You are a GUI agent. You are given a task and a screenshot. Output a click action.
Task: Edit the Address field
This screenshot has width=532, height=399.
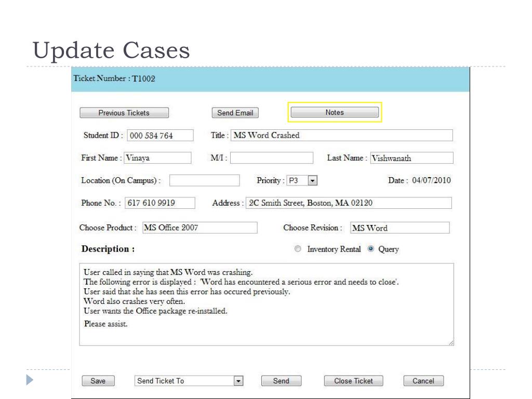pyautogui.click(x=349, y=203)
